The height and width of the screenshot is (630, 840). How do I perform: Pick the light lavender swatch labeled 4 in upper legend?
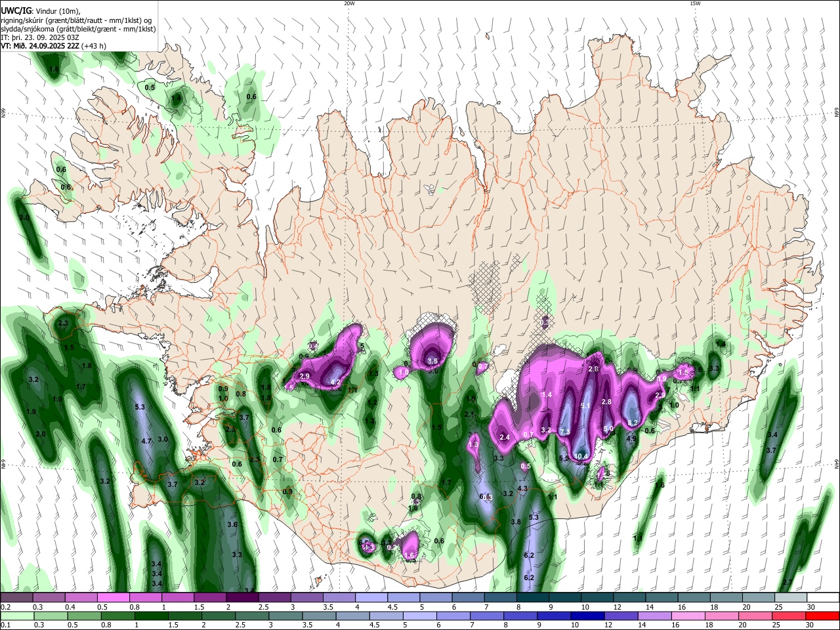371,598
